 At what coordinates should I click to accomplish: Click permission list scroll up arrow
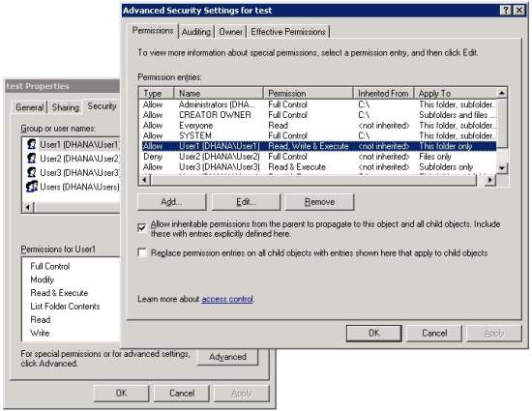[502, 93]
